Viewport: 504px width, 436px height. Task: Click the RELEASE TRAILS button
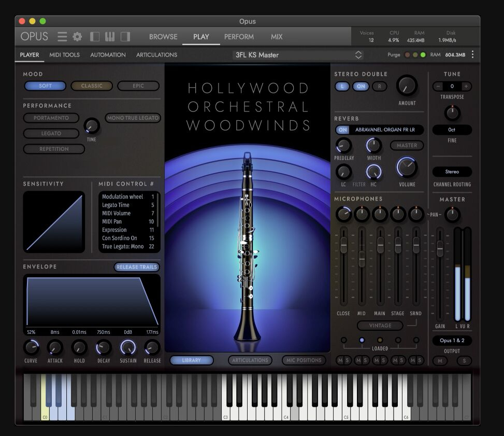pyautogui.click(x=137, y=267)
